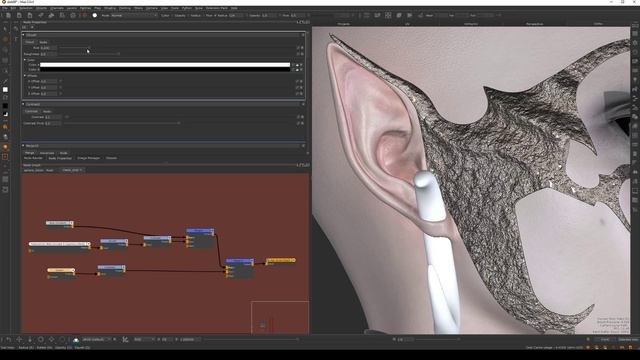Switch to the Advanced tab under Merge
The width and height of the screenshot is (640, 360).
click(x=47, y=153)
